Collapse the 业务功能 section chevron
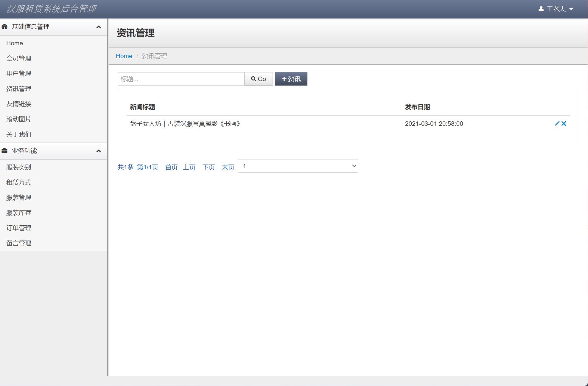Viewport: 588px width, 386px height. [99, 151]
